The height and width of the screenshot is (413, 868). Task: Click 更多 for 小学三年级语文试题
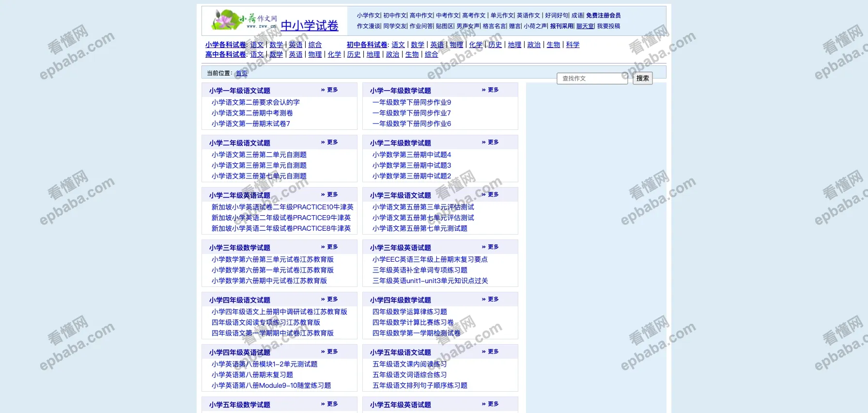[x=493, y=194]
